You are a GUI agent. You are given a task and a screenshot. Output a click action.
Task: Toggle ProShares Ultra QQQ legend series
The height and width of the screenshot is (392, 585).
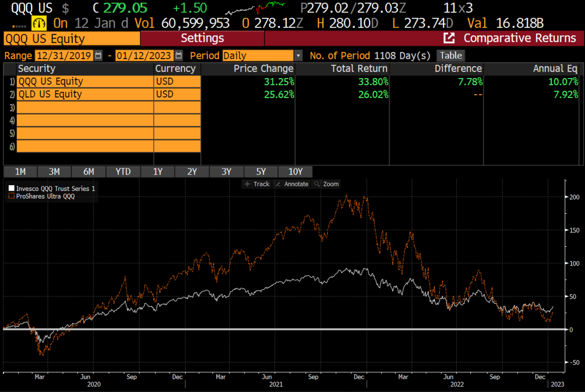coord(12,196)
